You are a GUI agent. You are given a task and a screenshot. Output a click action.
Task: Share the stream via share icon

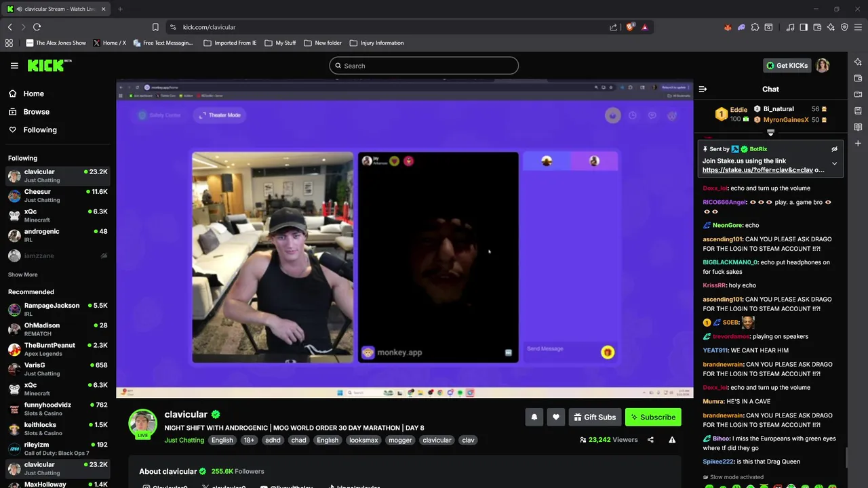coord(650,440)
